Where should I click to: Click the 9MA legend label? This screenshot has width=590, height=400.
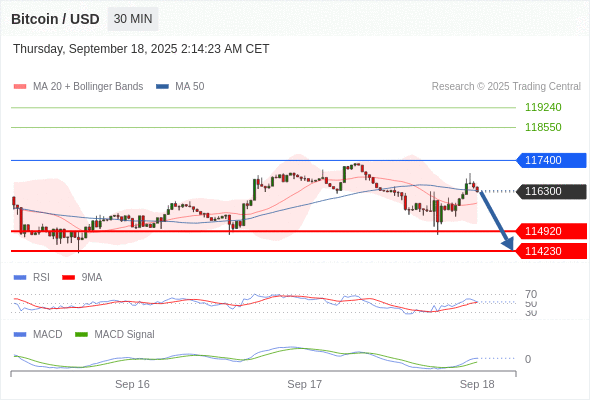coord(92,278)
